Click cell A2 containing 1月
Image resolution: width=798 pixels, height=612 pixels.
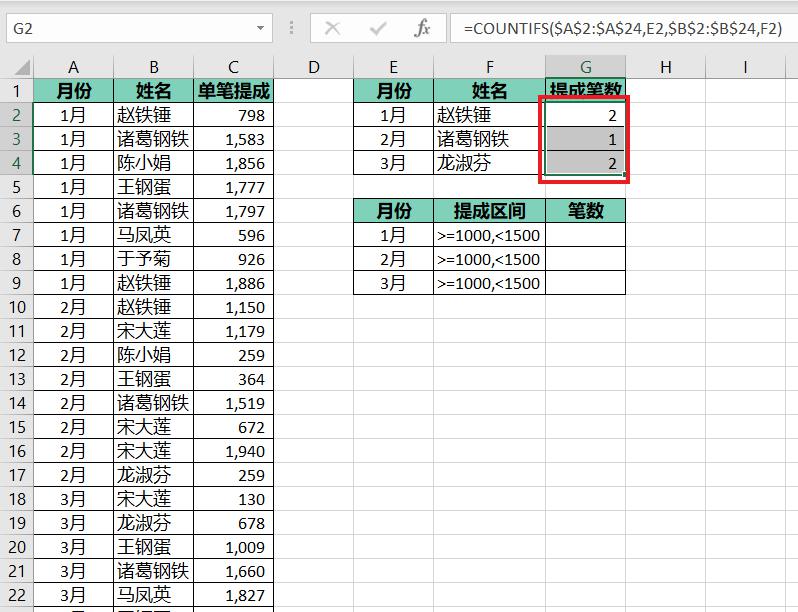pos(73,115)
